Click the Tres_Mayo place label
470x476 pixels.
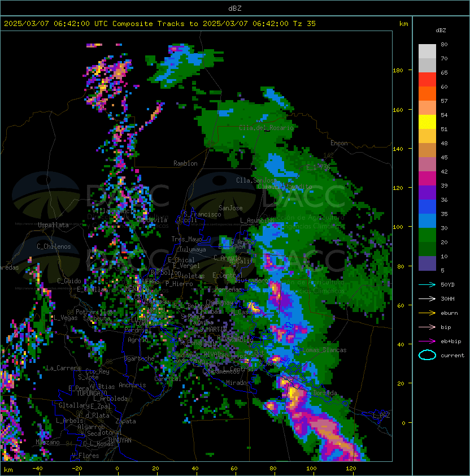pyautogui.click(x=186, y=239)
